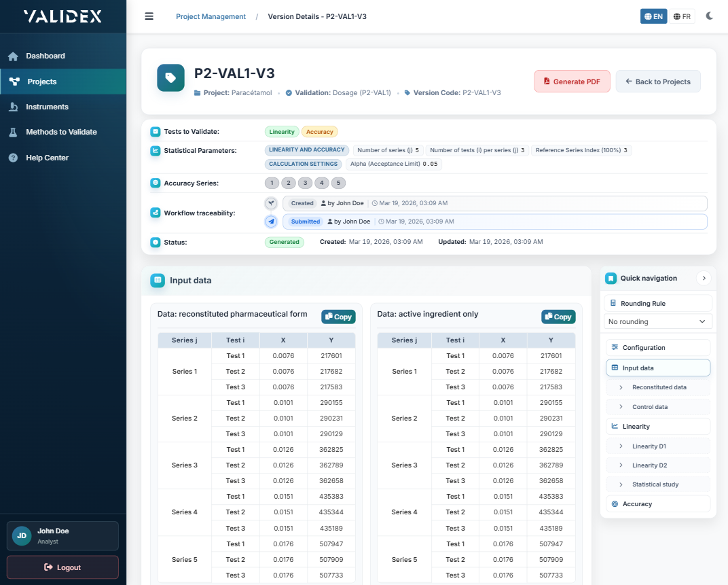This screenshot has width=728, height=585.
Task: Select accuracy series 3 badge
Action: (x=306, y=183)
